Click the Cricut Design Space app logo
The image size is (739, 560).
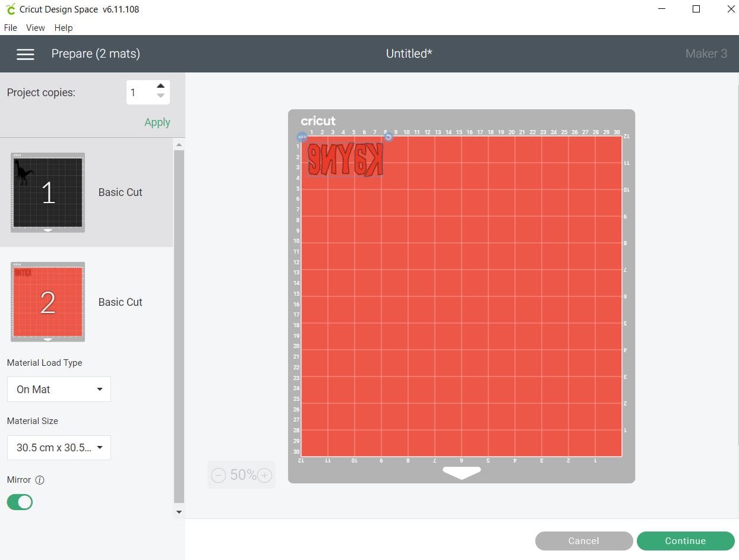[10, 10]
